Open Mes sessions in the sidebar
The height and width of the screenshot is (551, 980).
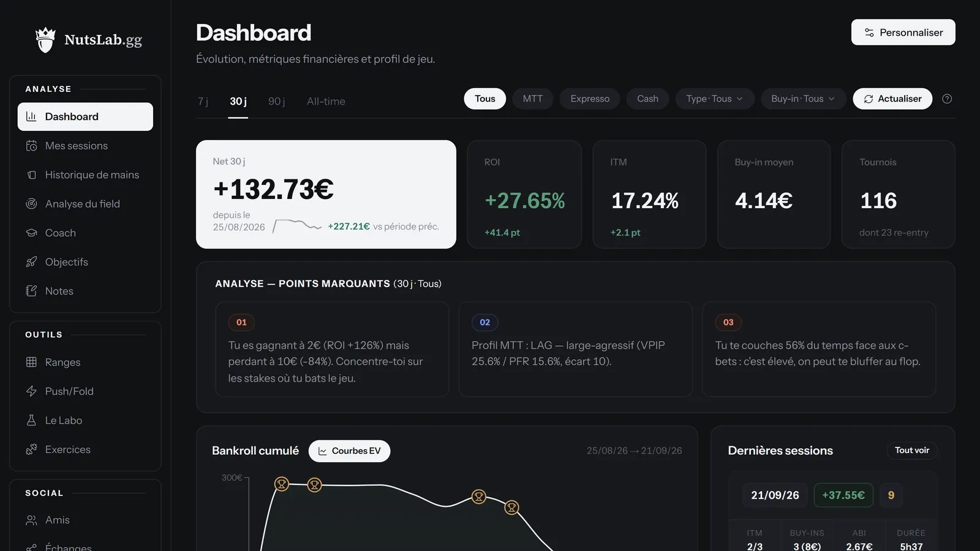85,146
